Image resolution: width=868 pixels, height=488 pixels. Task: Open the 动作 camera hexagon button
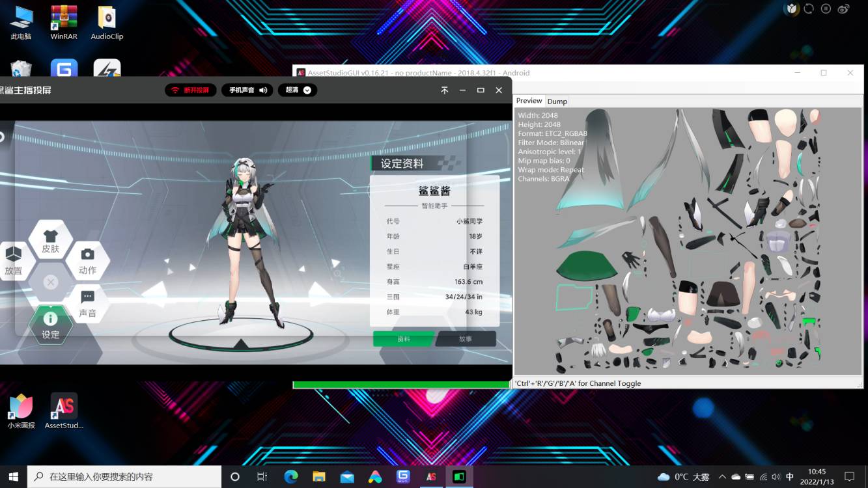87,261
